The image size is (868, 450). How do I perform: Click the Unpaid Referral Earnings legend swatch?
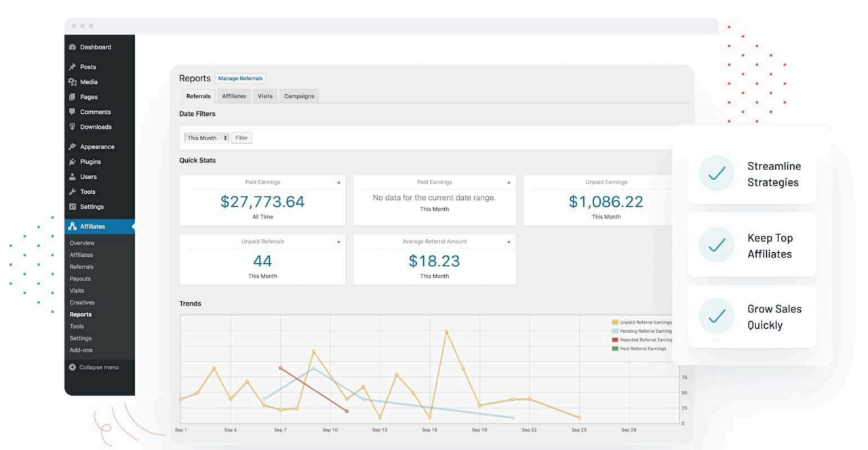pyautogui.click(x=614, y=323)
